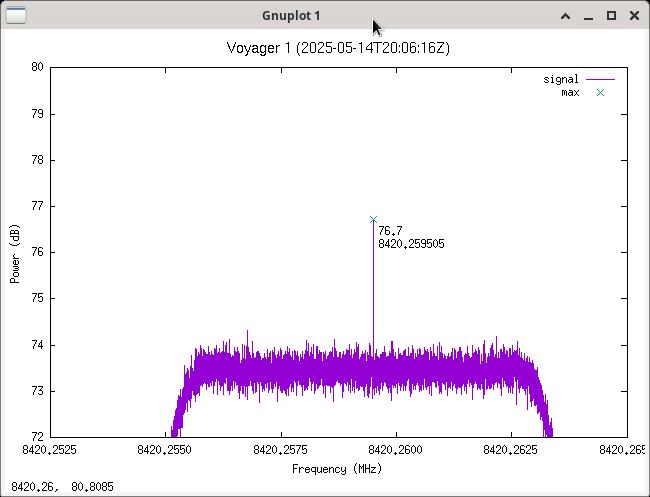Image resolution: width=650 pixels, height=497 pixels.
Task: Click the 'max' legend entry
Action: [x=570, y=92]
